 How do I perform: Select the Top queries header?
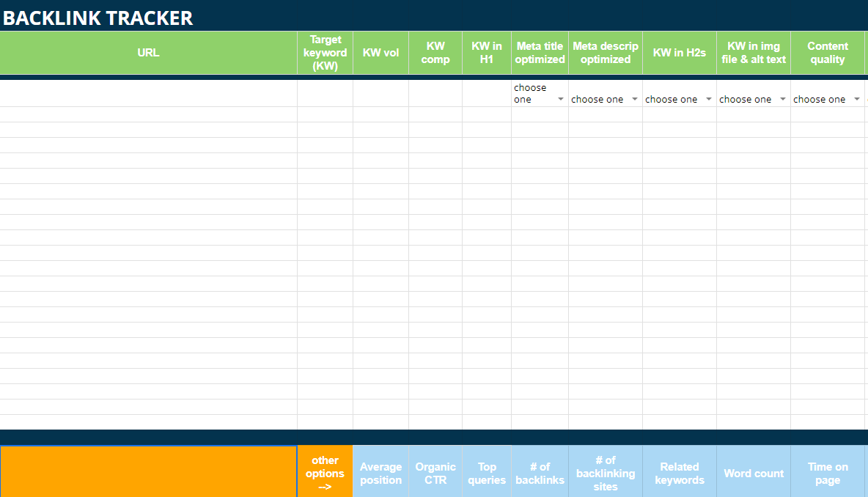pyautogui.click(x=486, y=471)
